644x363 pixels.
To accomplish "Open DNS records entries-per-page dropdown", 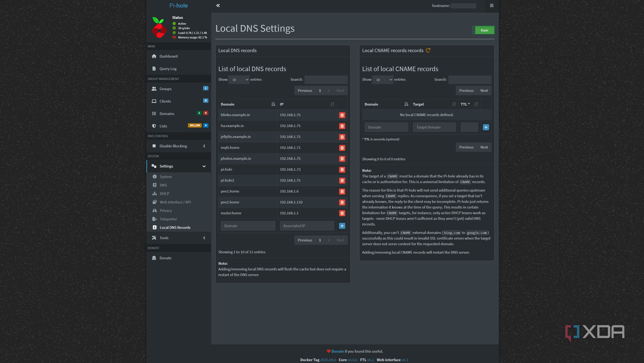I will coord(239,80).
